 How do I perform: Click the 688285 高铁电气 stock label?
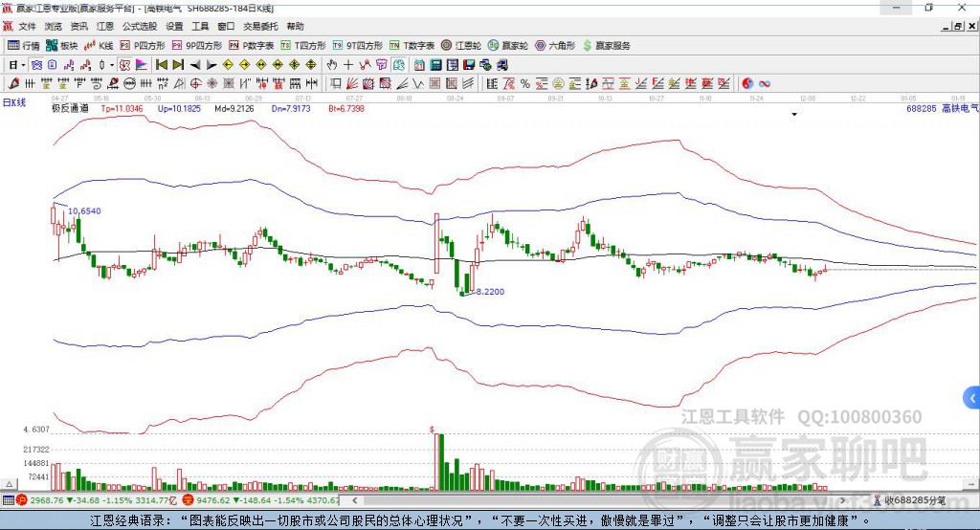(942, 108)
